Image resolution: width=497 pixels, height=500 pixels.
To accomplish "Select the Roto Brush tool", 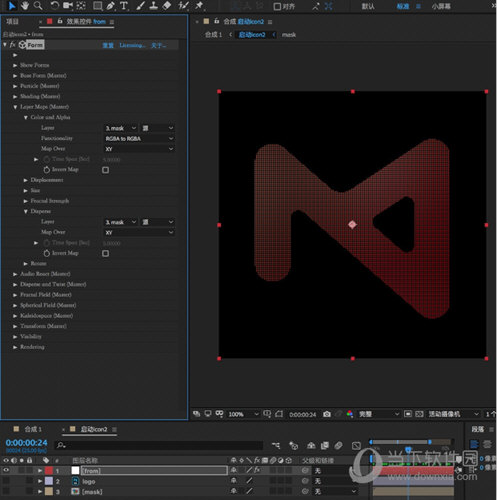I will 183,6.
